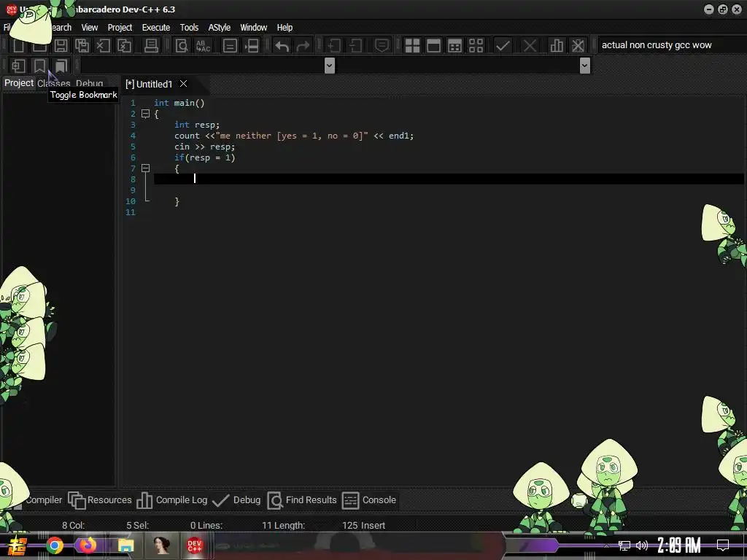Click the Goto Line icon
747x560 pixels.
[x=251, y=46]
